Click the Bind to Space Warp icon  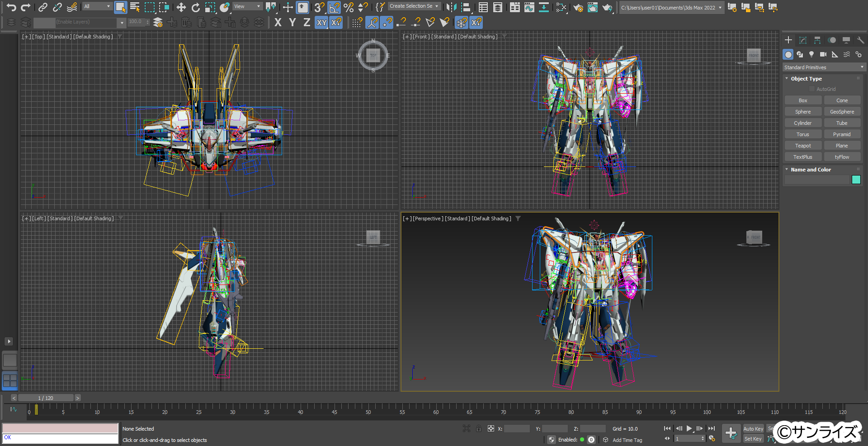coord(72,7)
